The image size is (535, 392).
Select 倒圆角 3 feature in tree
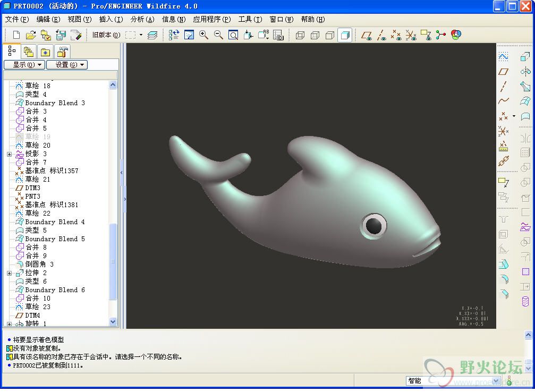[39, 265]
